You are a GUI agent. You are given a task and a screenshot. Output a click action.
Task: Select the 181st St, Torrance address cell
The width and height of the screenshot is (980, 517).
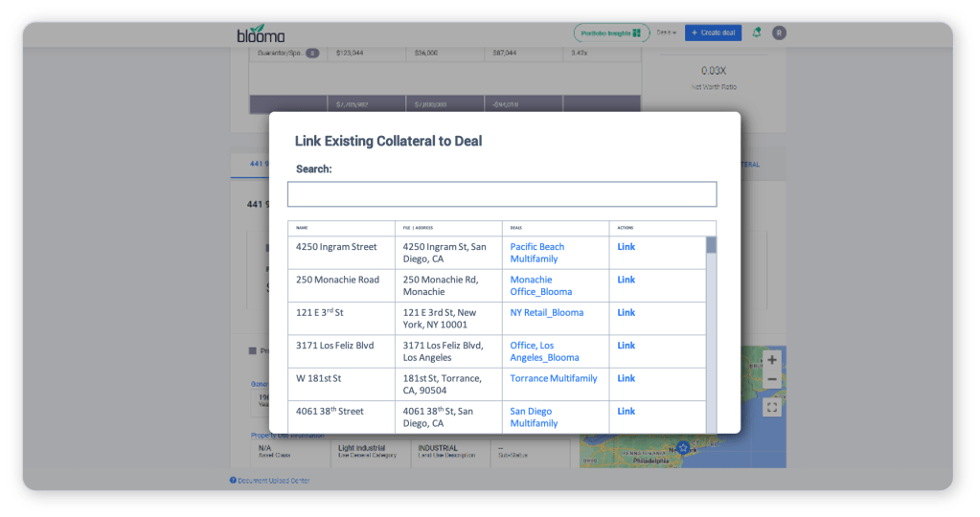pyautogui.click(x=448, y=385)
